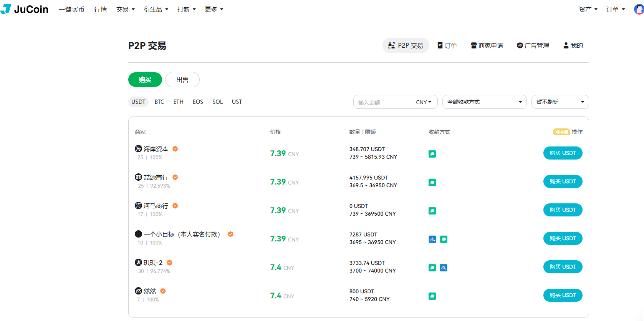Click verified badge next to 喆源商行

[175, 177]
